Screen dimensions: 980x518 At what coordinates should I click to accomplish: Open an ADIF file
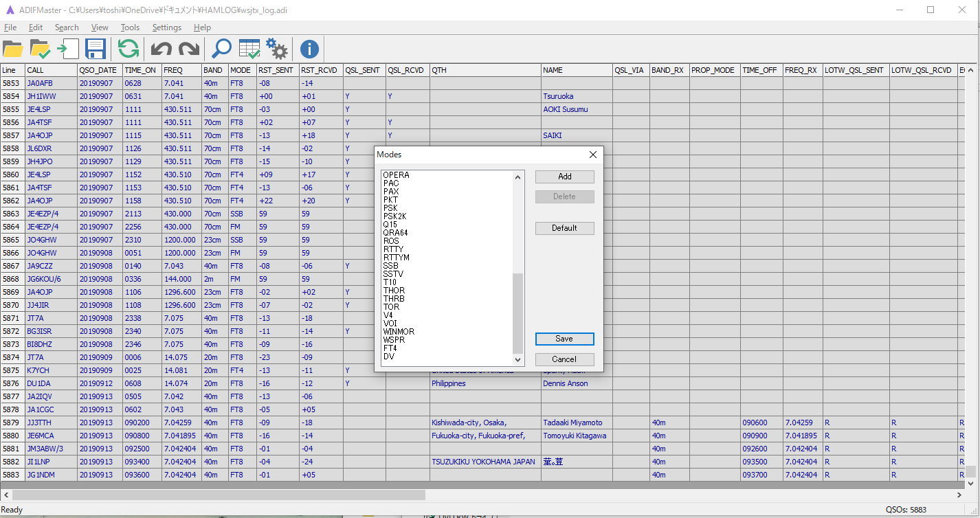(x=13, y=49)
